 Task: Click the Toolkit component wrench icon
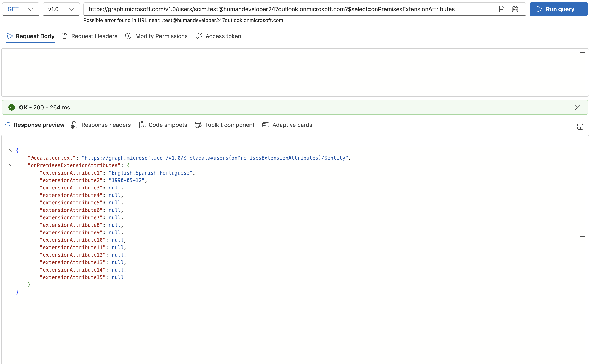click(198, 125)
